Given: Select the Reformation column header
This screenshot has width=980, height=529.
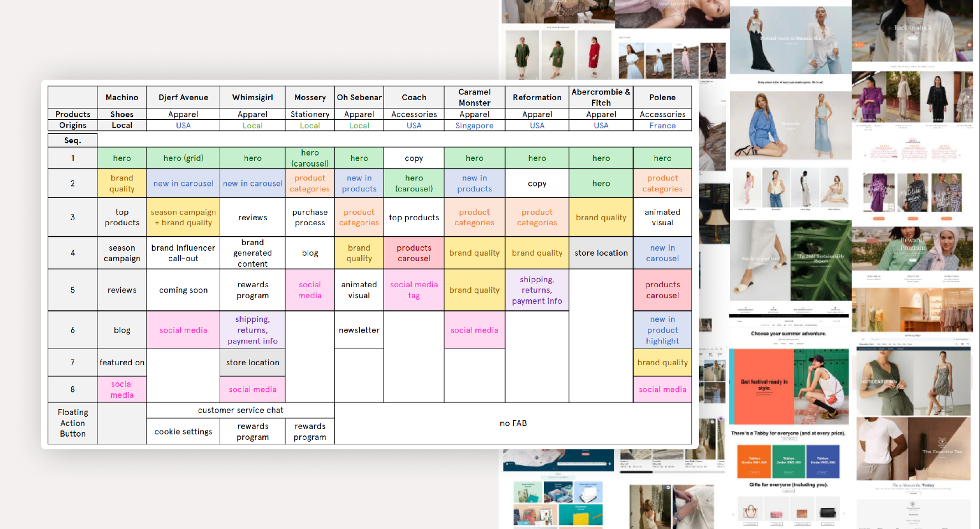Looking at the screenshot, I should [537, 97].
